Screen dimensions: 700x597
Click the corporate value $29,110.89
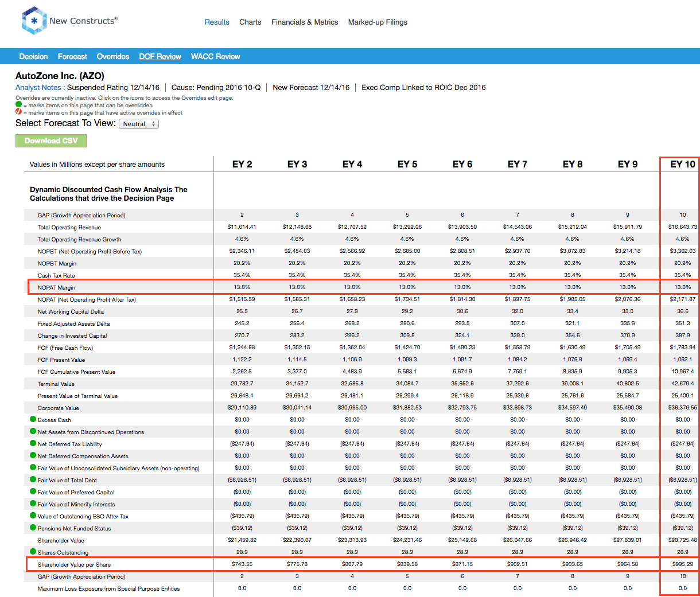click(242, 408)
